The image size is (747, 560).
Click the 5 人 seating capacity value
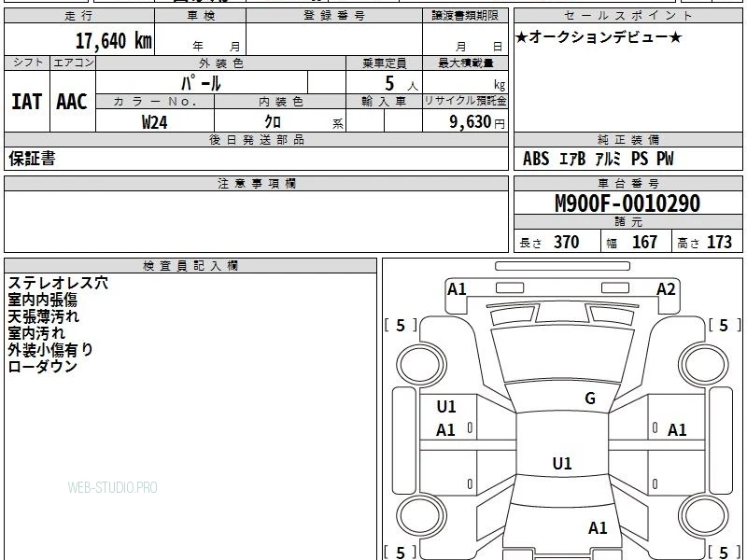pyautogui.click(x=402, y=84)
